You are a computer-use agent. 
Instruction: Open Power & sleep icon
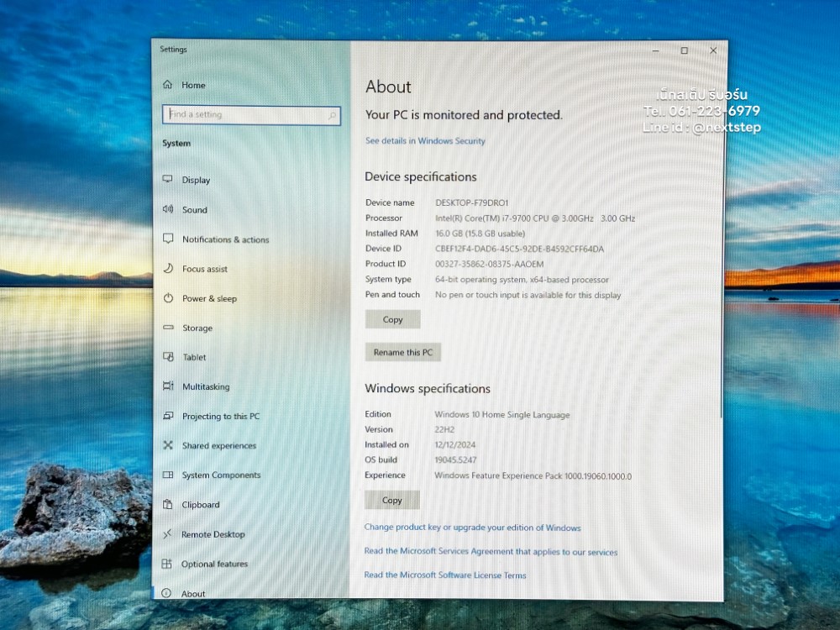point(168,298)
